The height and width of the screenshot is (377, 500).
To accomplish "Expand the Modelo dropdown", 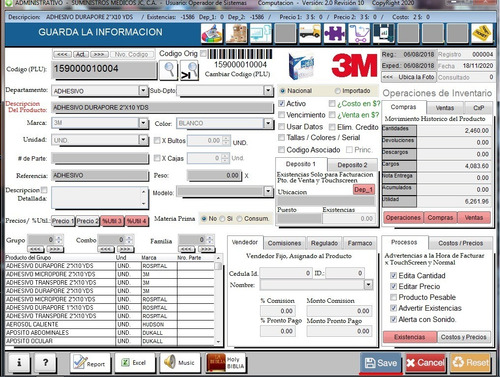I will coord(268,191).
